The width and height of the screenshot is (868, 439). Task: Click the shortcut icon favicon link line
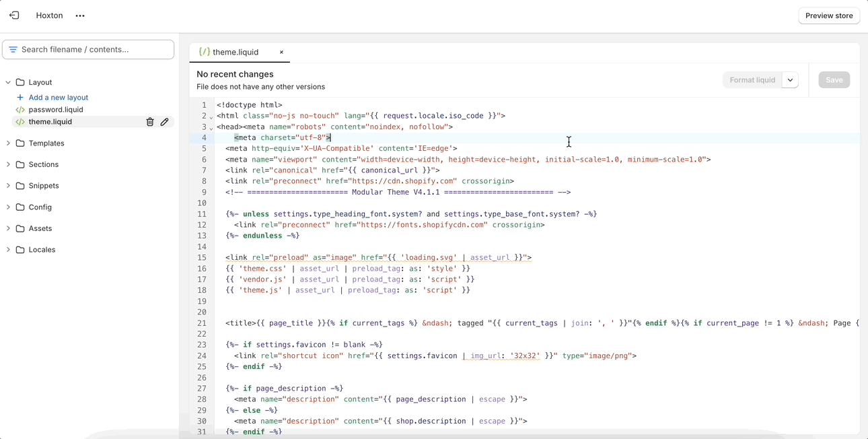coord(435,356)
